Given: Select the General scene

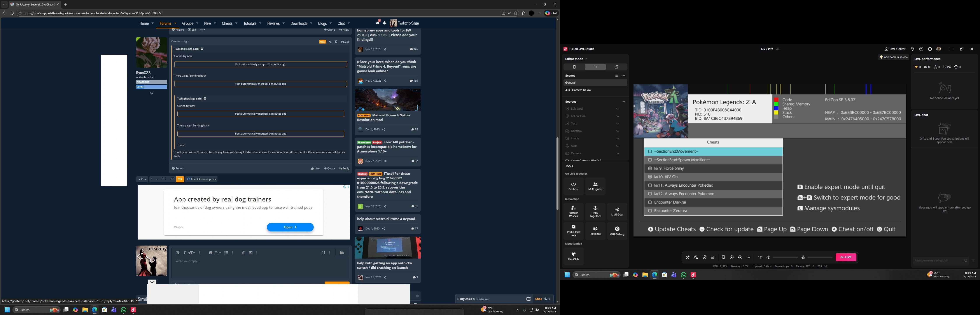Looking at the screenshot, I should (595, 82).
